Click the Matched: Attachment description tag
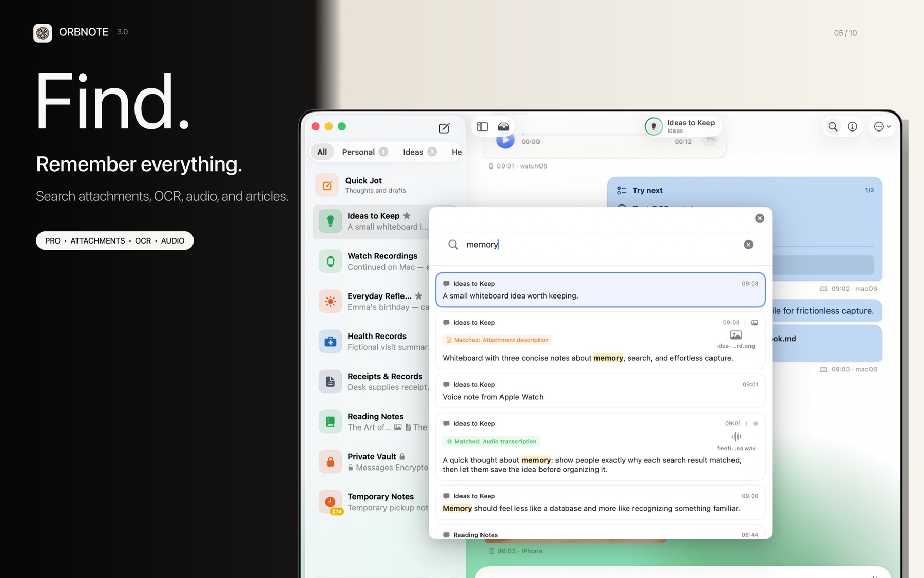The width and height of the screenshot is (924, 578). click(x=497, y=340)
